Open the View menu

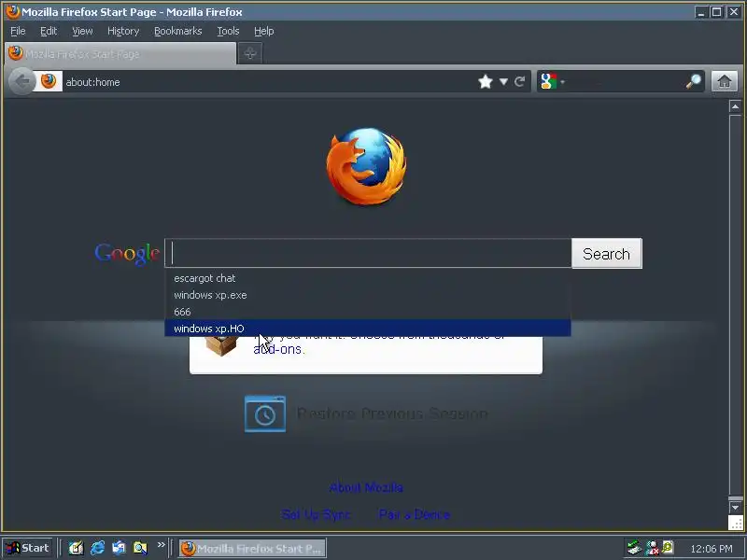click(82, 31)
